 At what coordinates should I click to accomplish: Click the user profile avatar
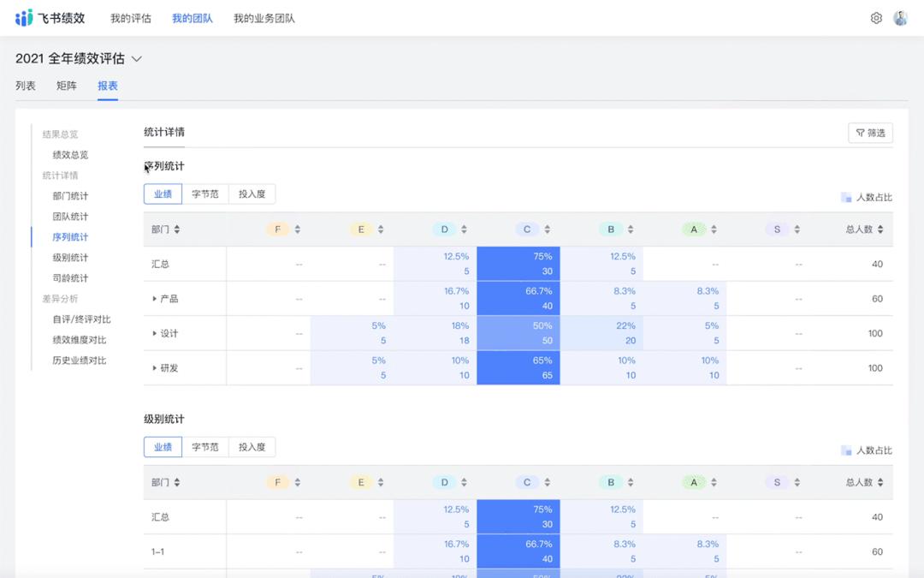[900, 18]
